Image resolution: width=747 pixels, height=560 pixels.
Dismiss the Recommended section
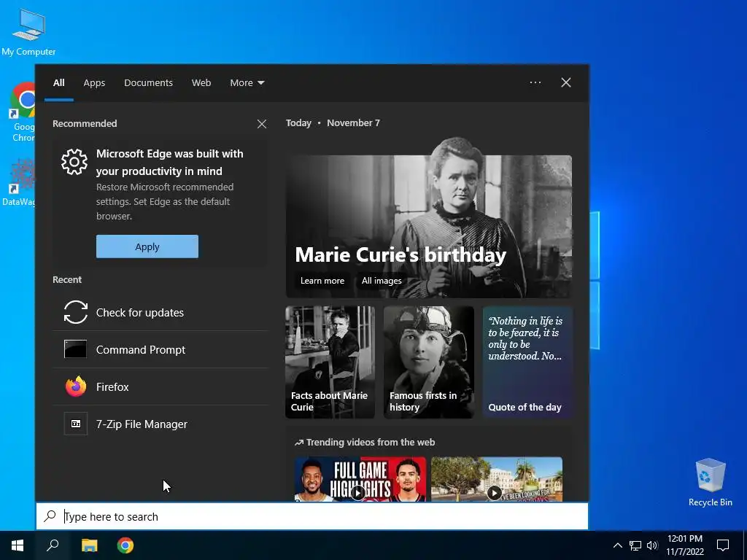(262, 124)
